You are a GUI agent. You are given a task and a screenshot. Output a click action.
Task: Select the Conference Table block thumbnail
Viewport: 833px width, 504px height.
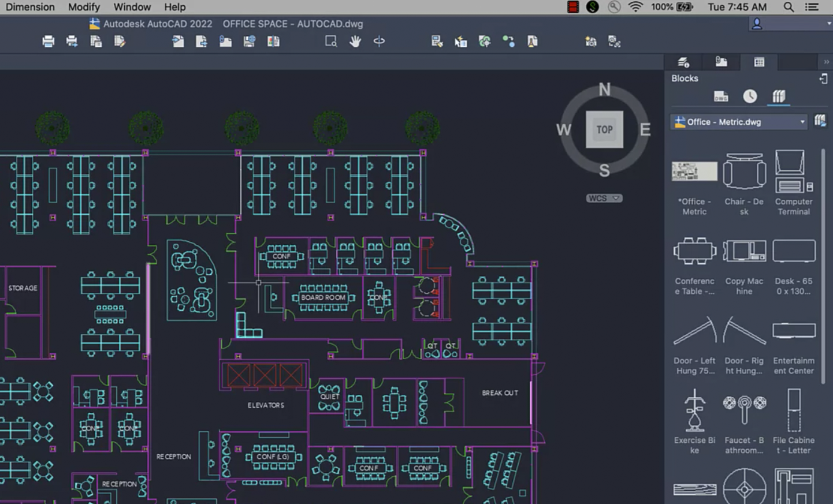(694, 252)
